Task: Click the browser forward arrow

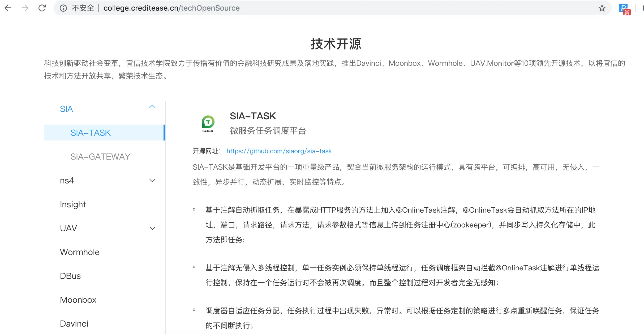Action: tap(25, 8)
